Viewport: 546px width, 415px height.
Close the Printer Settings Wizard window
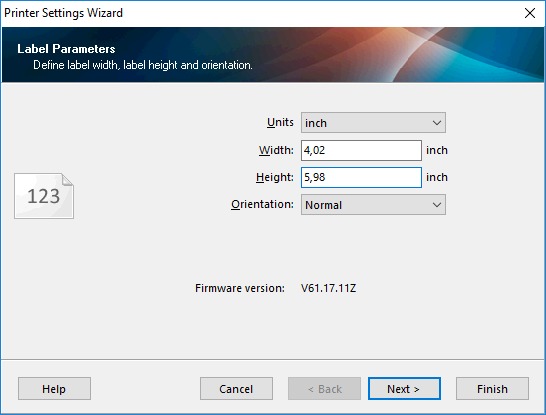[x=530, y=13]
